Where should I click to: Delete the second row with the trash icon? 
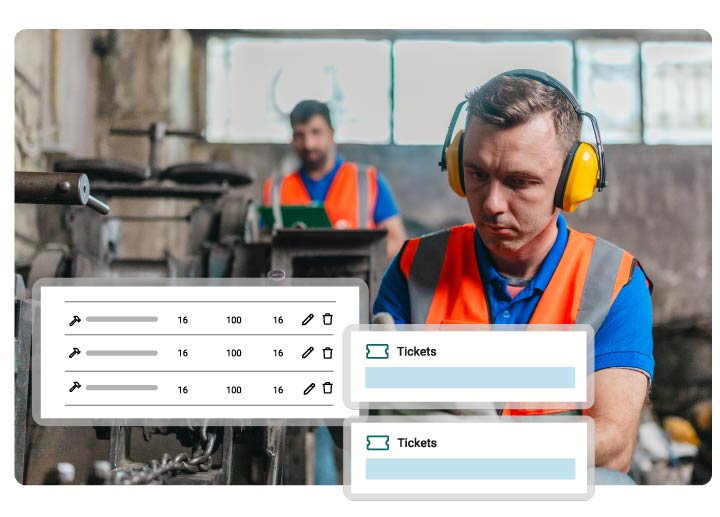(327, 353)
